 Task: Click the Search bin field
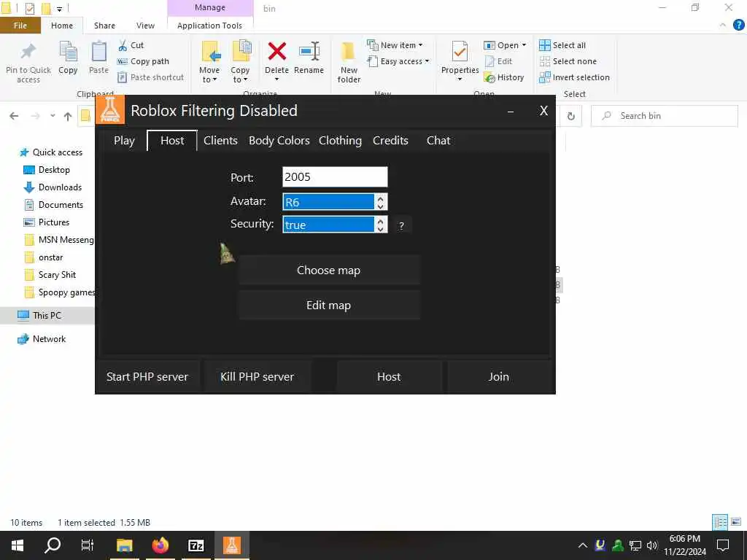click(664, 116)
